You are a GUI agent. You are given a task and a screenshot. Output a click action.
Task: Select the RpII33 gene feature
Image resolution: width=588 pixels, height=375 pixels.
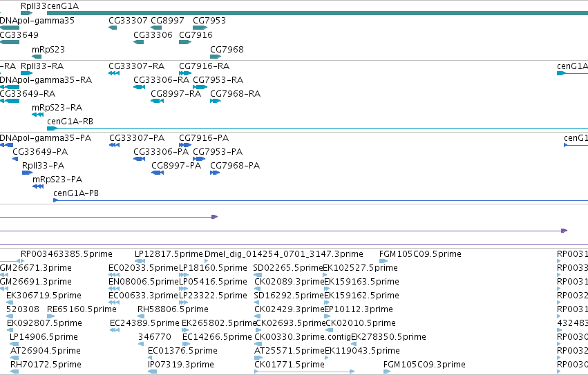[27, 13]
